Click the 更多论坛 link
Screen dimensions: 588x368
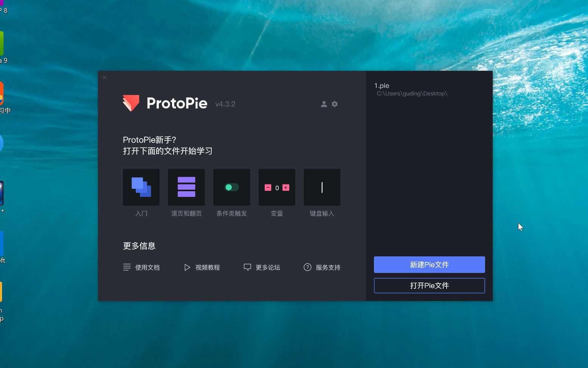262,267
